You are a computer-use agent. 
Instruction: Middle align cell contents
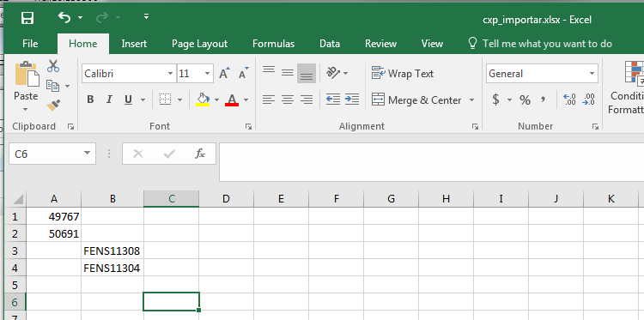288,73
